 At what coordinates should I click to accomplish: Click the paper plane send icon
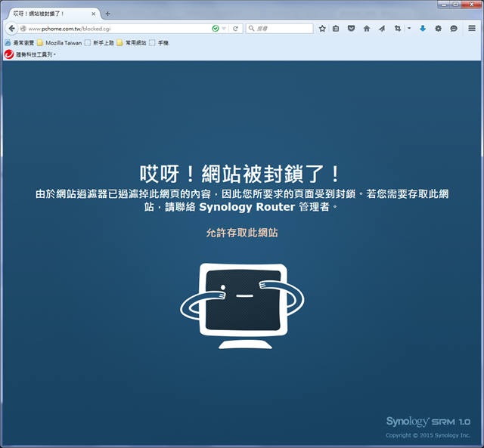click(x=382, y=29)
